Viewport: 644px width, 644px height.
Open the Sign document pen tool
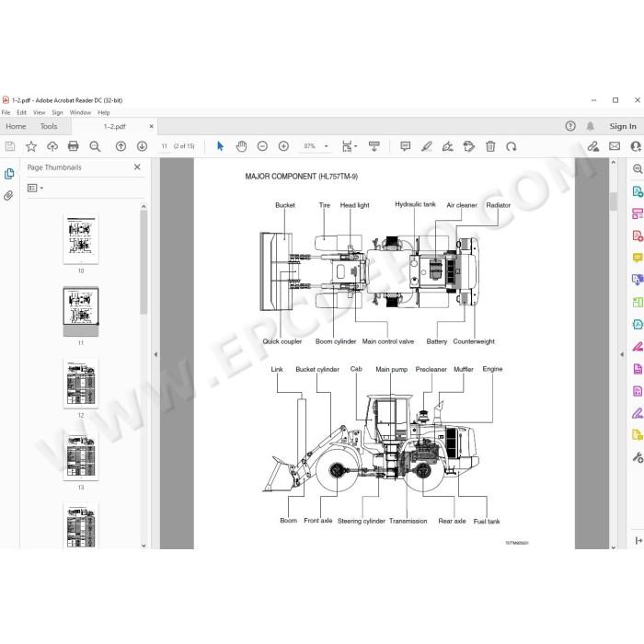click(x=448, y=146)
